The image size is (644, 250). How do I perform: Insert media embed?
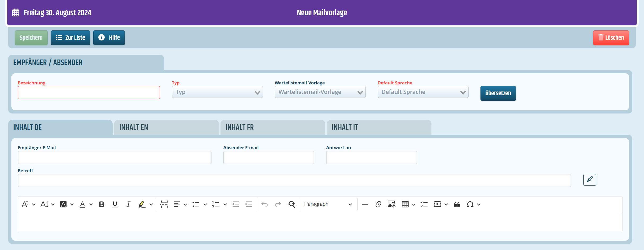coord(438,204)
